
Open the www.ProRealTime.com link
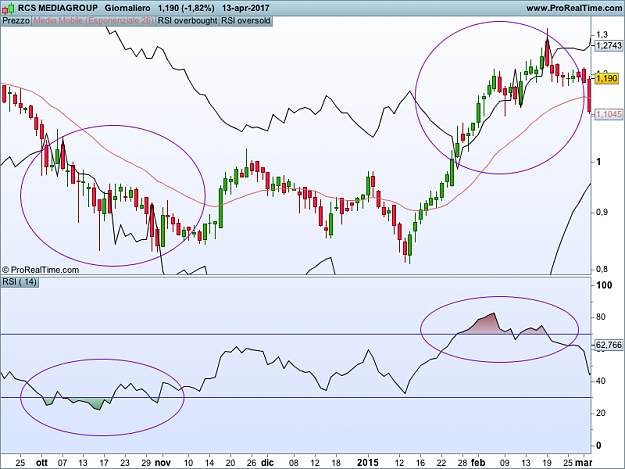(574, 8)
